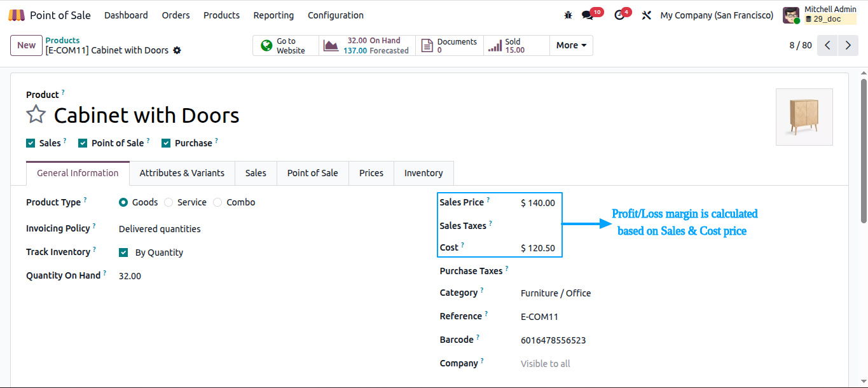
Task: Click the Cabinet with Doors name field
Action: [x=146, y=115]
